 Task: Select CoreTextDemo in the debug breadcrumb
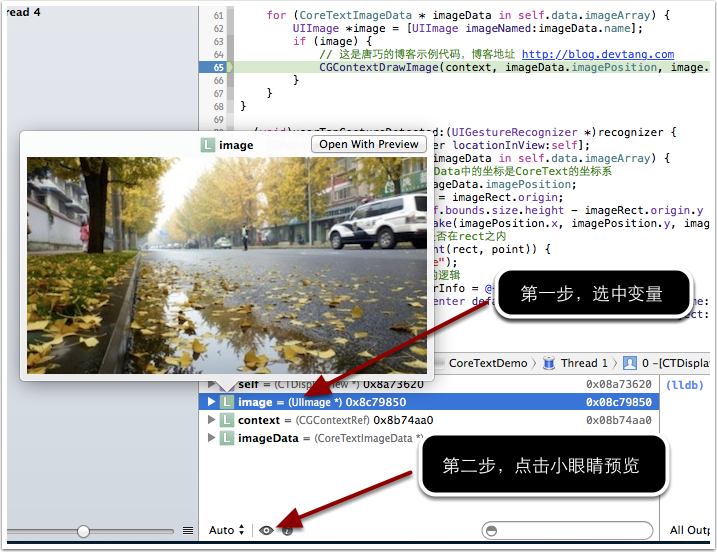(x=487, y=363)
